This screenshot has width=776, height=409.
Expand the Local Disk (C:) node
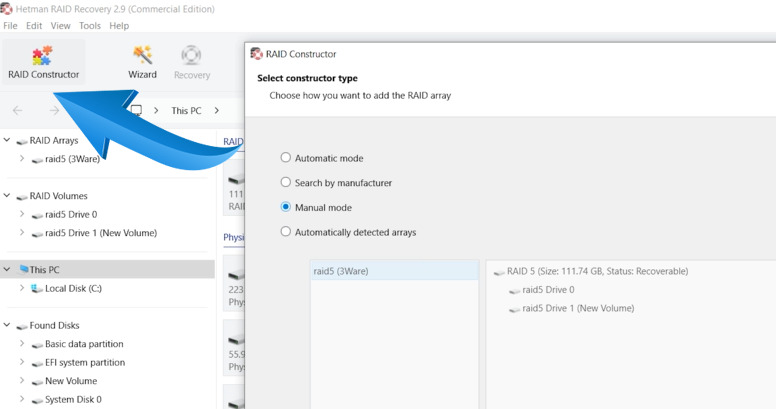click(x=22, y=288)
